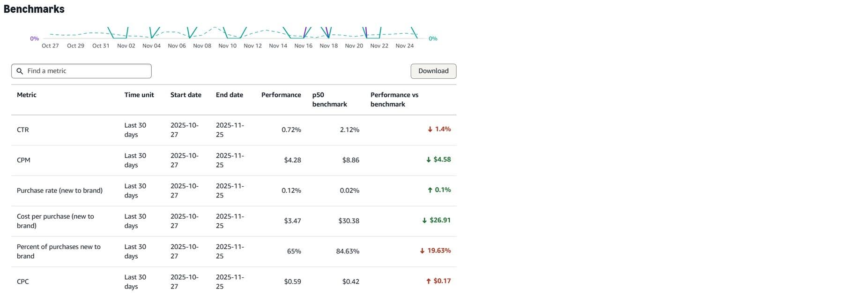Screen dimensions: 868x297
Task: Click the Nov 10 chart date marker
Action: [x=227, y=46]
